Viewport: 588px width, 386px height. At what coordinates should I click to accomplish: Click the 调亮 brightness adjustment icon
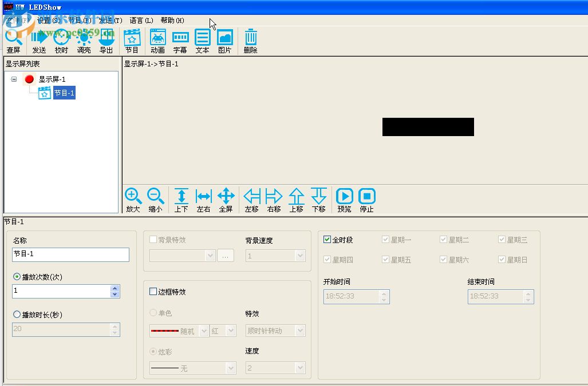coord(84,38)
